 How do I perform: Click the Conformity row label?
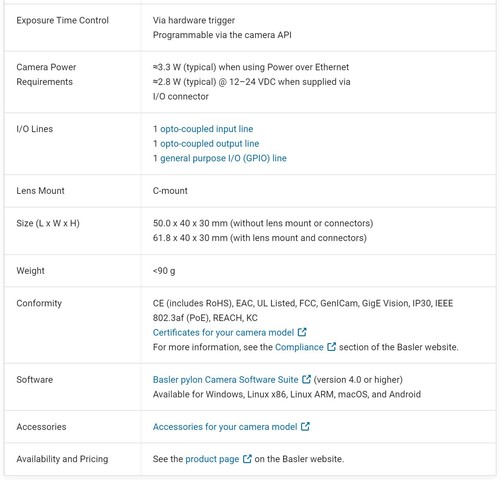(39, 303)
